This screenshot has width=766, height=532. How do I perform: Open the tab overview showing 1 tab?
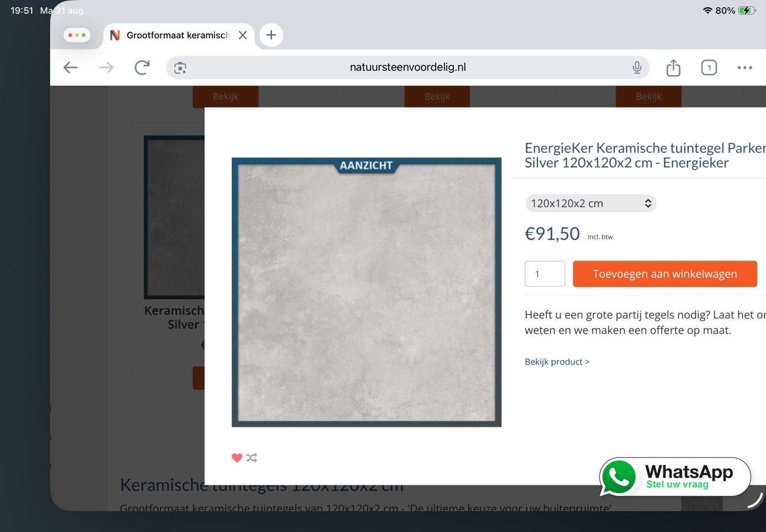(709, 67)
